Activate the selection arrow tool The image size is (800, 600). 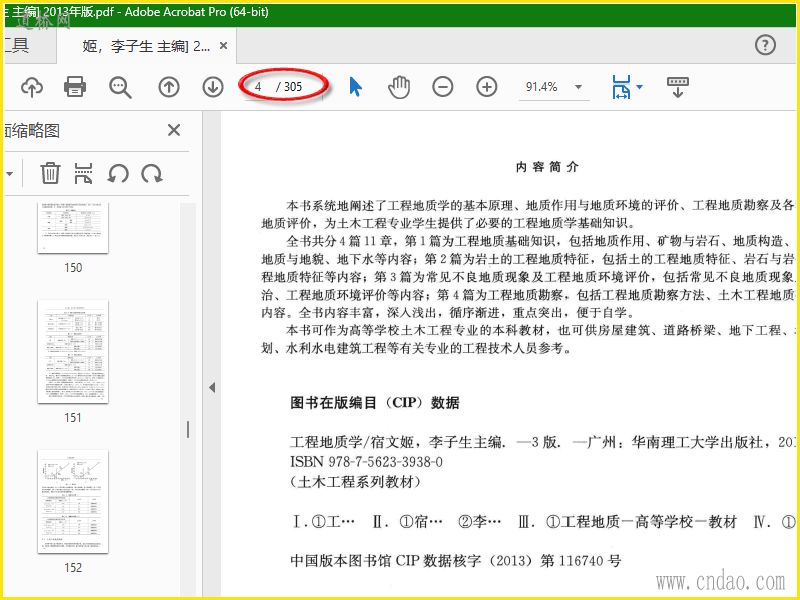356,87
